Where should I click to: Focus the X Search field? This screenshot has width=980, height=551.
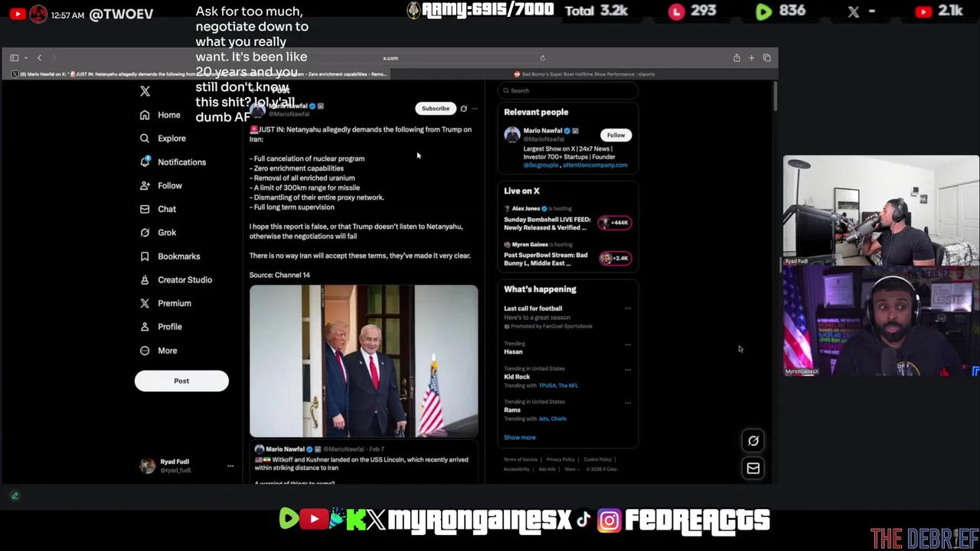tap(568, 90)
